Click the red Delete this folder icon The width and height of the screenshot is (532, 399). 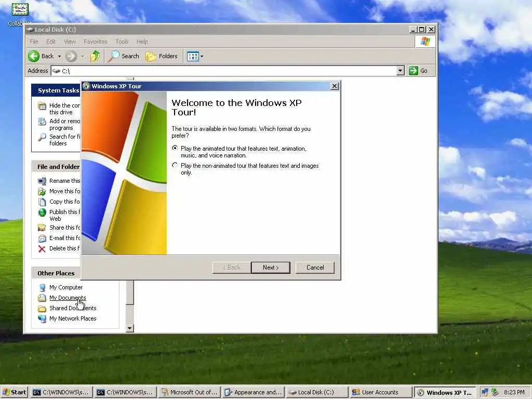click(x=42, y=249)
